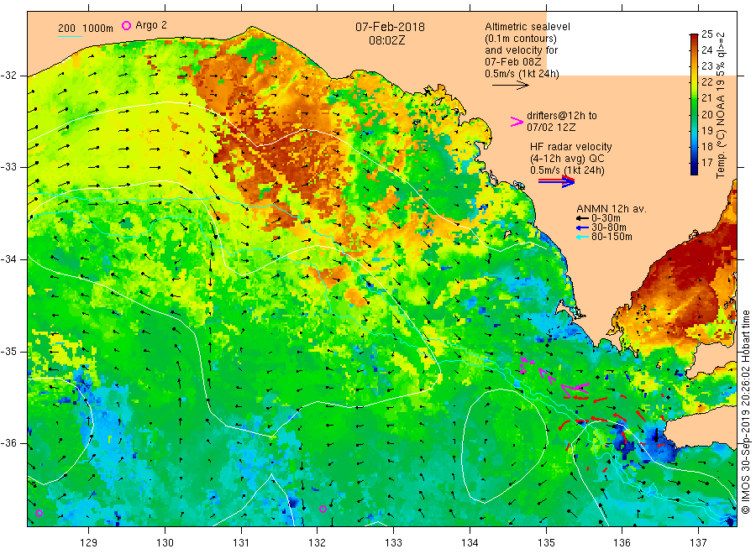Click the latitude axis label '-36'
Viewport: 756px width, 554px height.
[x=8, y=443]
